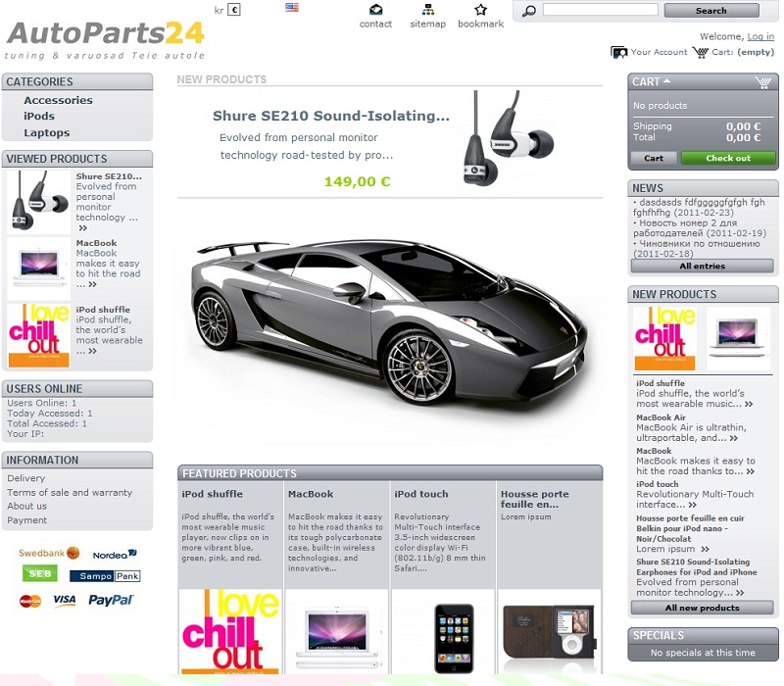Viewport: 784px width, 686px height.
Task: Open iPods category
Action: point(39,116)
